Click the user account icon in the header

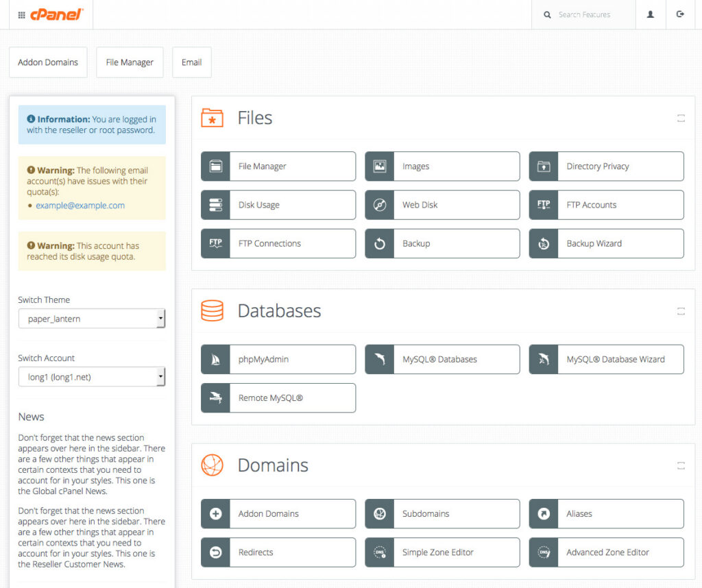tap(650, 14)
